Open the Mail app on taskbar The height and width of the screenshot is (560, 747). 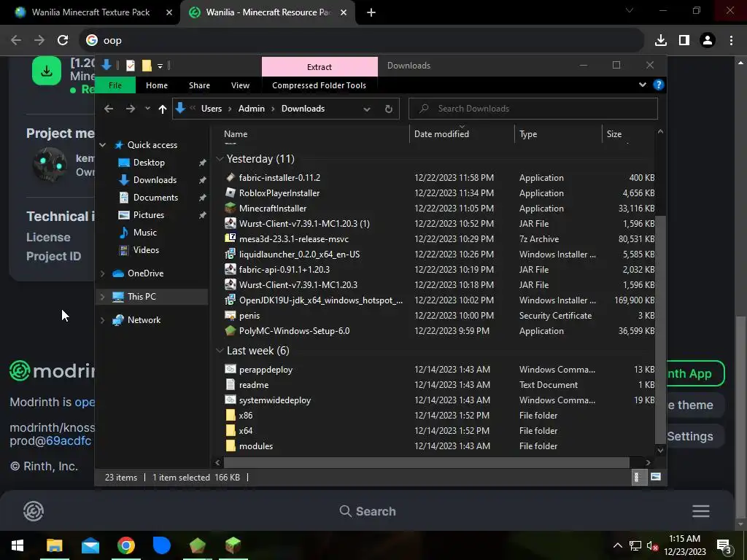(90, 545)
